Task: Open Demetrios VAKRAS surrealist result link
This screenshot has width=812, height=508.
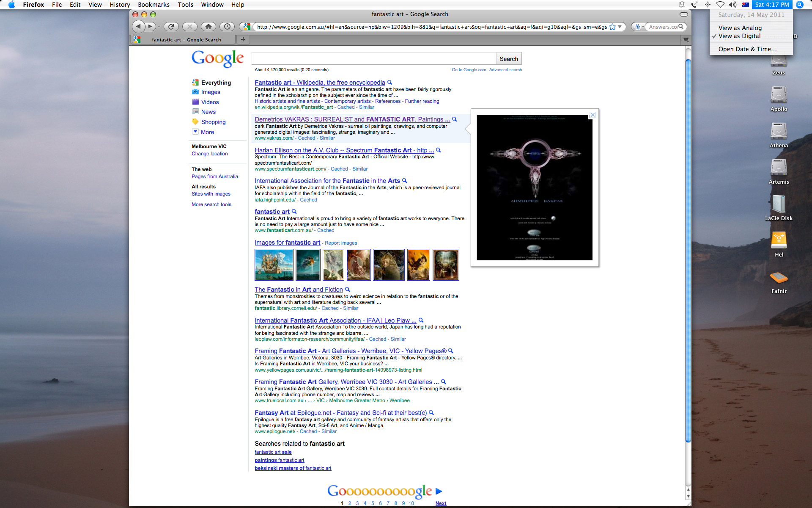Action: [x=352, y=119]
